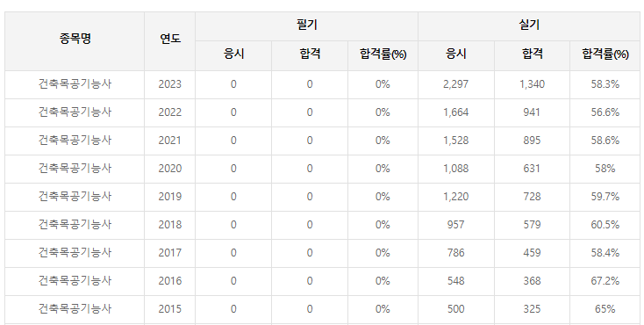This screenshot has height=325, width=644.
Task: Click the 368 passed value
Action: 532,281
